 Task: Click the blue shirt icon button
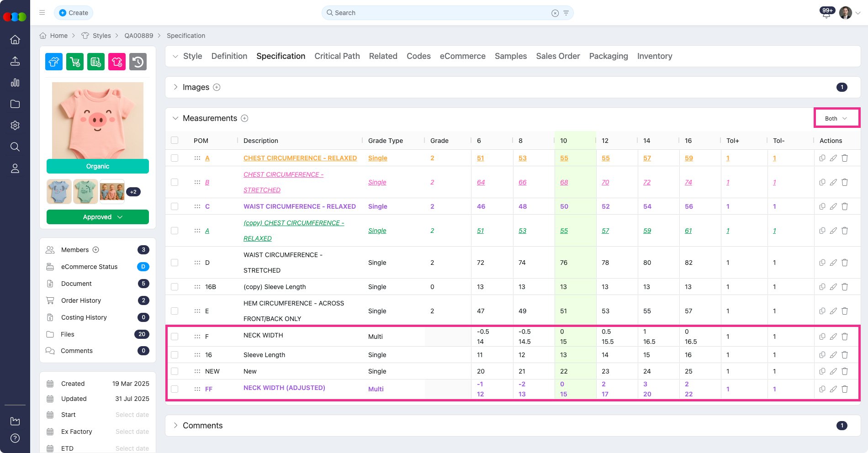(54, 62)
